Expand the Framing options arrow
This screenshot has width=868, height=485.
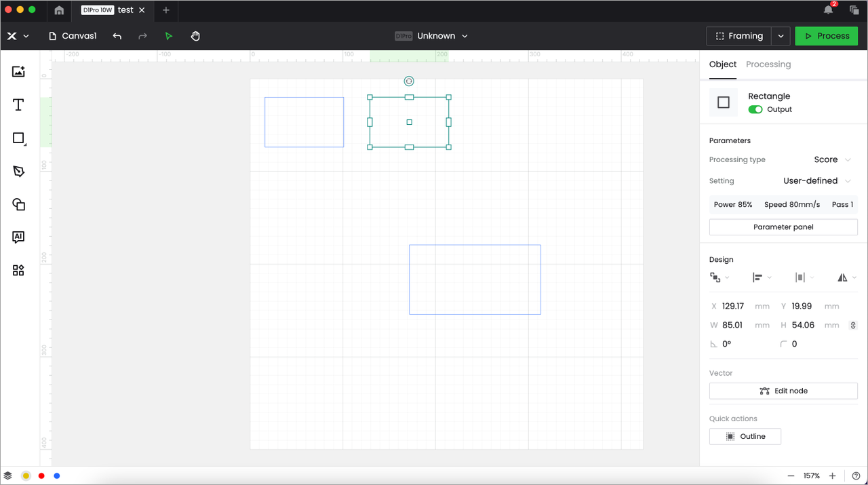[781, 36]
